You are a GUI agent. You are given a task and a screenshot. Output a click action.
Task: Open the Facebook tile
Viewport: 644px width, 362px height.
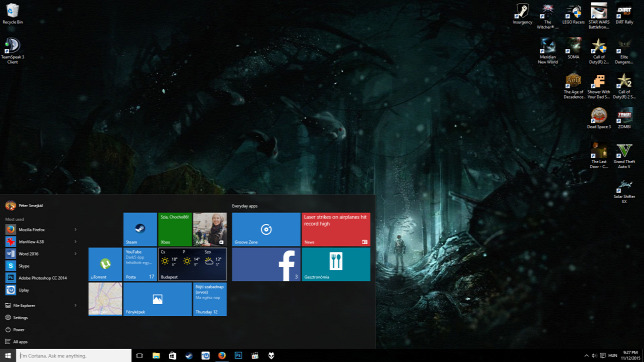266,264
